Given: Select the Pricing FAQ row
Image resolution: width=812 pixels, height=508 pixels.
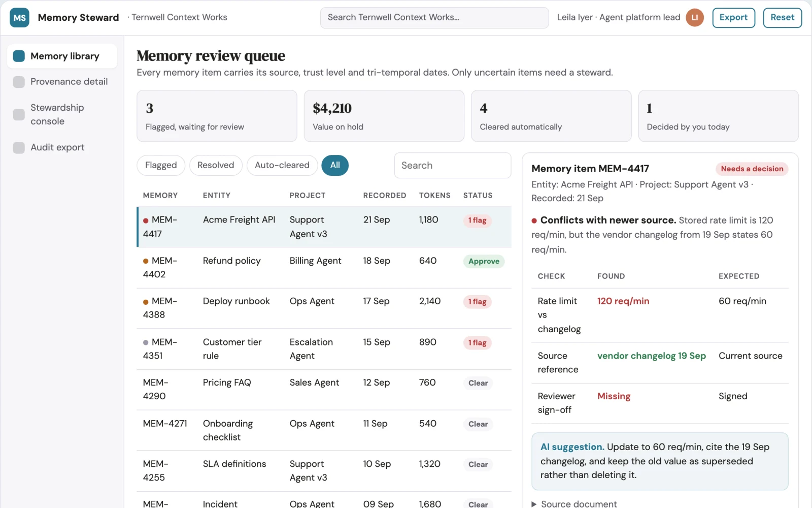Looking at the screenshot, I should [x=324, y=390].
